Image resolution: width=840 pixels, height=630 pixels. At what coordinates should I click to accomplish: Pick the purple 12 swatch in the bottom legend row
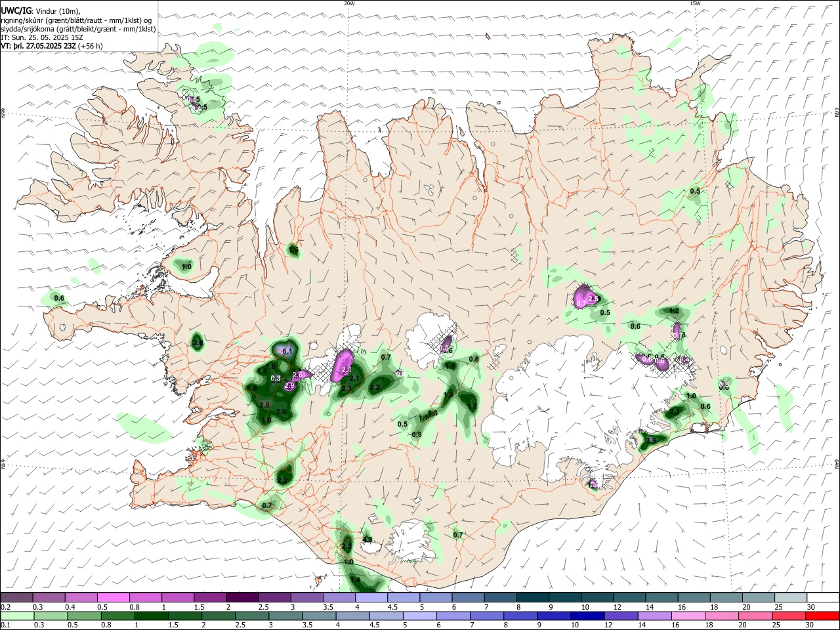pyautogui.click(x=621, y=616)
